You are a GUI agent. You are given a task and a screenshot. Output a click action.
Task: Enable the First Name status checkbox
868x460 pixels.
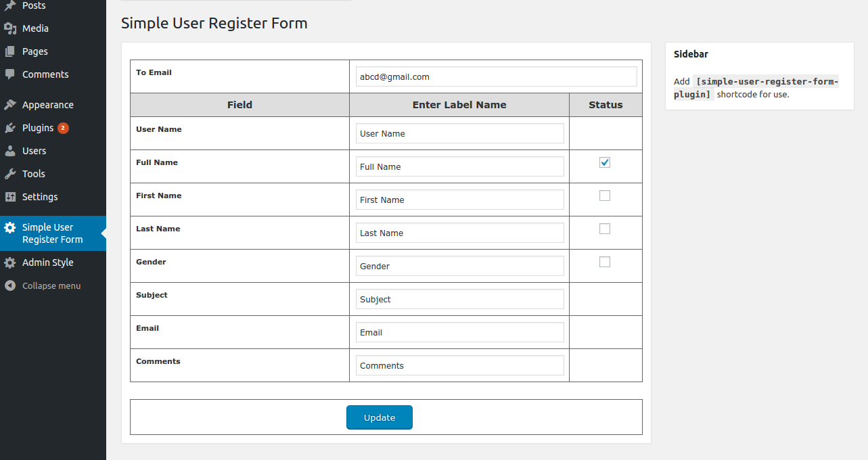click(604, 195)
